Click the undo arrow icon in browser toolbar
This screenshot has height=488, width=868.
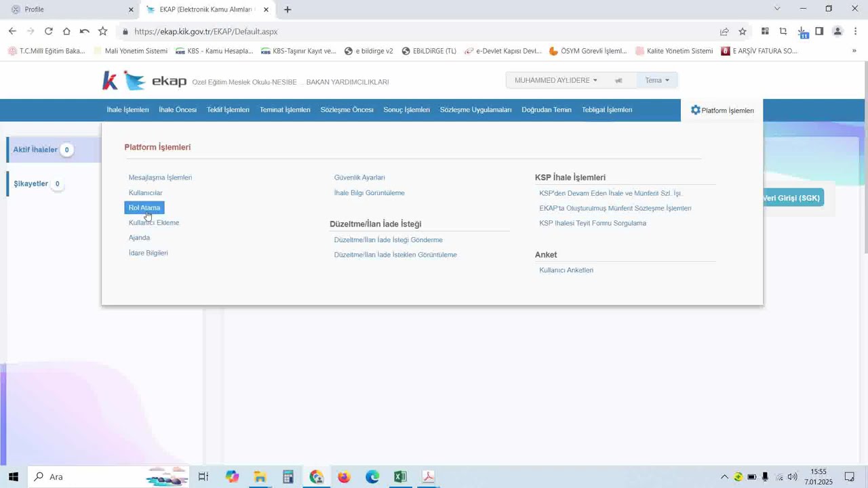point(84,31)
